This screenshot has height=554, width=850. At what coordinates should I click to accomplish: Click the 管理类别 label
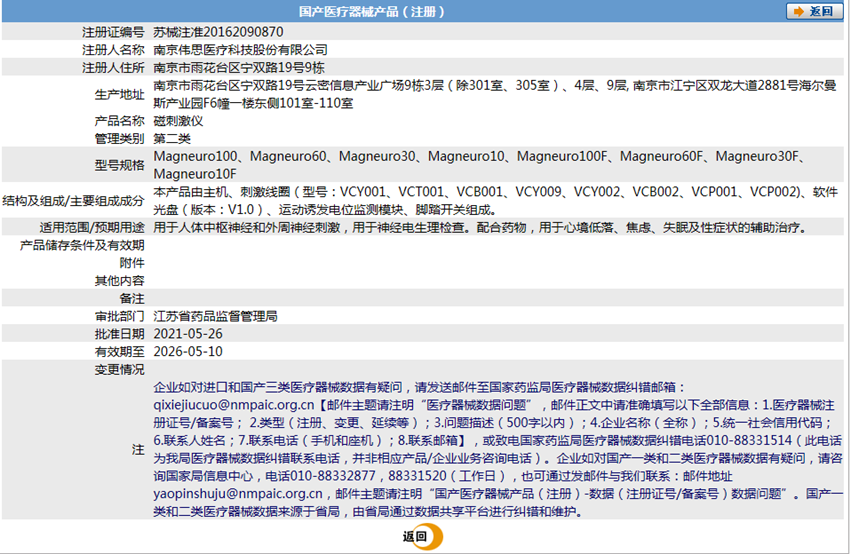pos(119,139)
